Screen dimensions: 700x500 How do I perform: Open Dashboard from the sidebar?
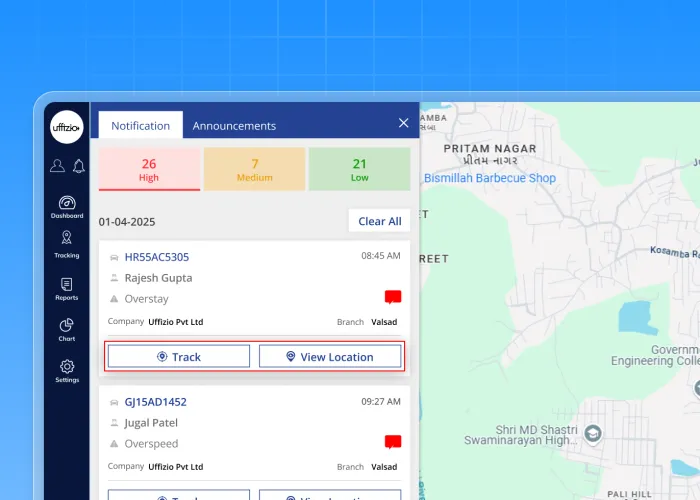tap(67, 206)
